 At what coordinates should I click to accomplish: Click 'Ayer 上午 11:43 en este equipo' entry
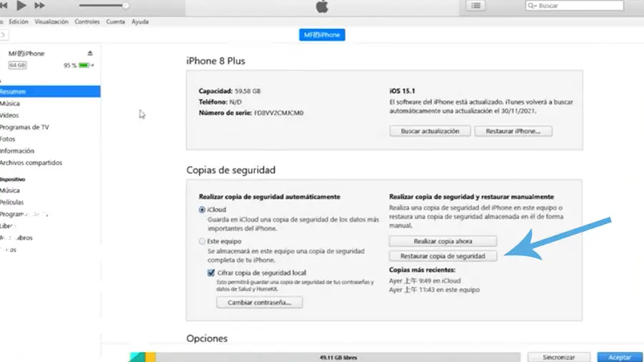434,290
